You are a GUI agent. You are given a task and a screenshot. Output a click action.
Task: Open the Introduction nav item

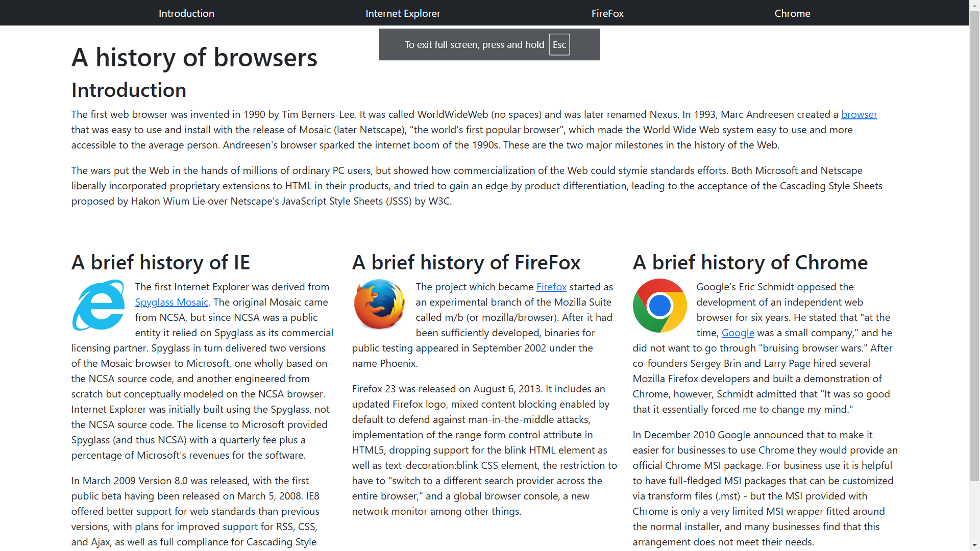pos(186,13)
